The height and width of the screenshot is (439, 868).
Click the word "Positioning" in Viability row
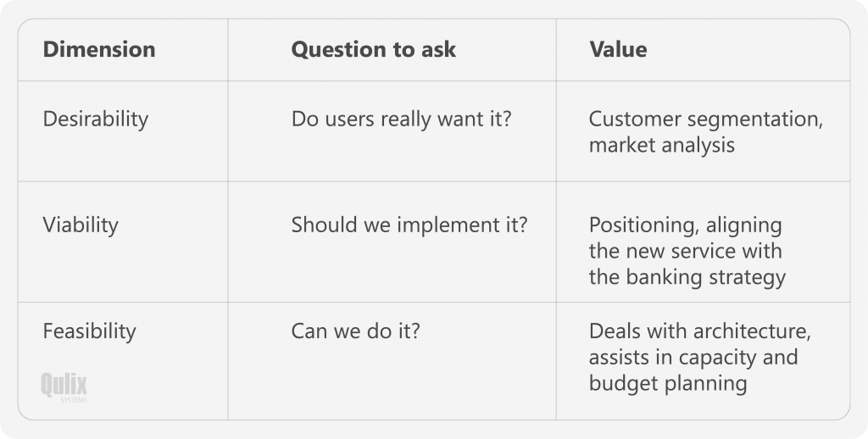[637, 225]
